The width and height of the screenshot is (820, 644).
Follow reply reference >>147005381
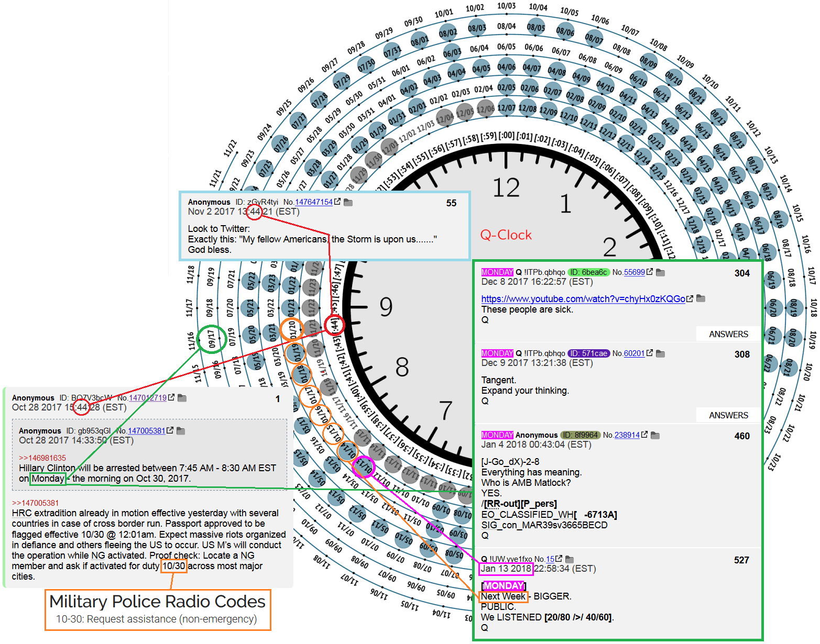[36, 503]
